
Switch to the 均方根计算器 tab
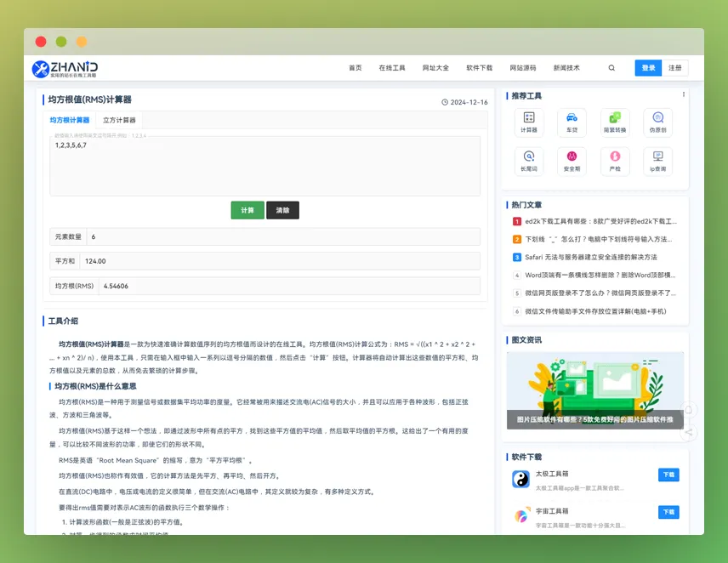(x=70, y=120)
